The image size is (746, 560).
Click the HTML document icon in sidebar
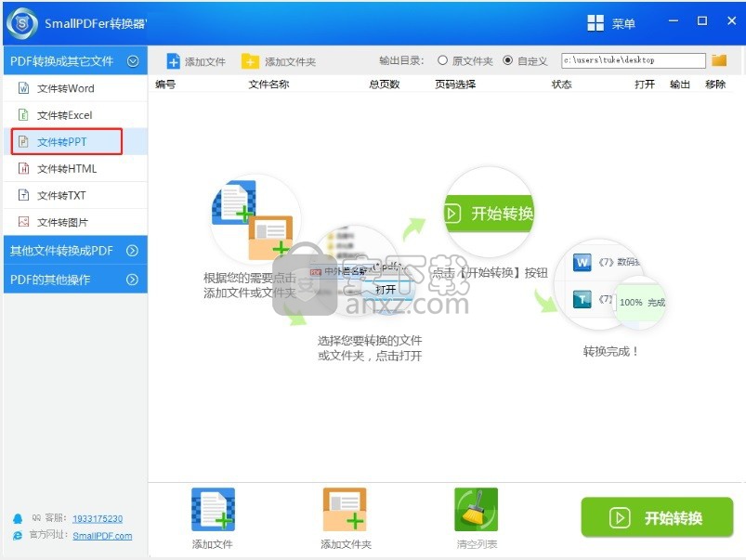23,168
